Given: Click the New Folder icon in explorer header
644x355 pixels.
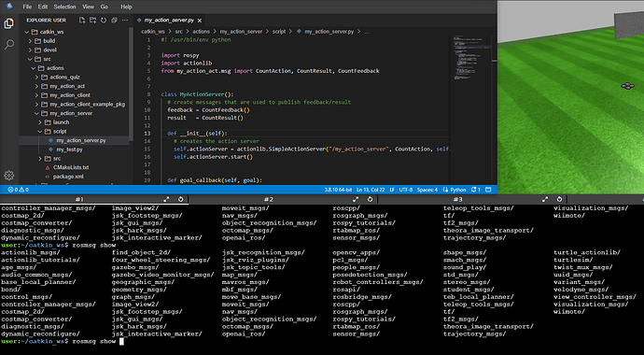Looking at the screenshot, I should (92, 21).
